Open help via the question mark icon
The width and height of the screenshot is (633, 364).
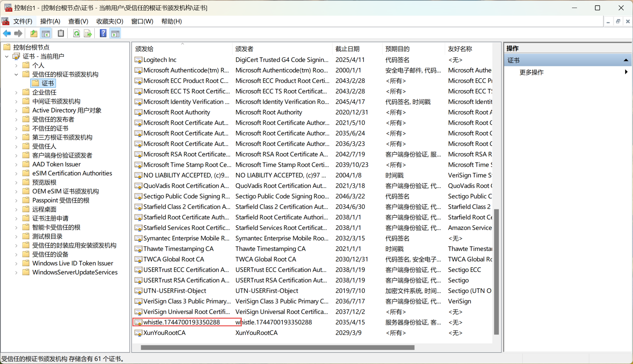(103, 33)
